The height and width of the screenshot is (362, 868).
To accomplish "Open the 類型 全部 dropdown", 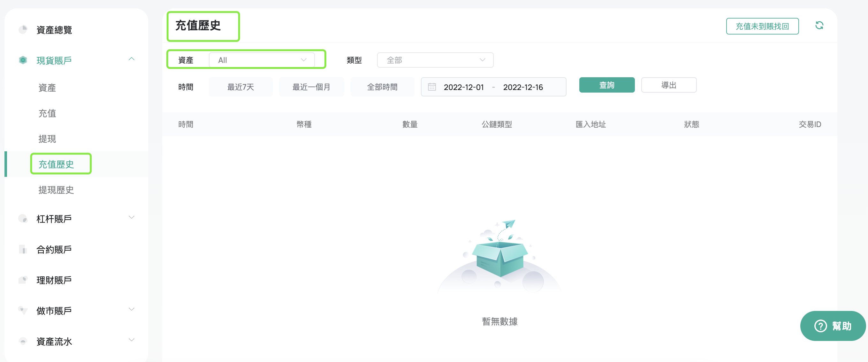I will coord(435,60).
